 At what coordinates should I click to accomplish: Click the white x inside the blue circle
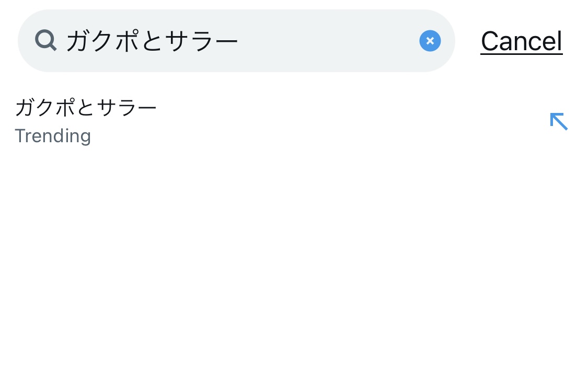[x=430, y=41]
